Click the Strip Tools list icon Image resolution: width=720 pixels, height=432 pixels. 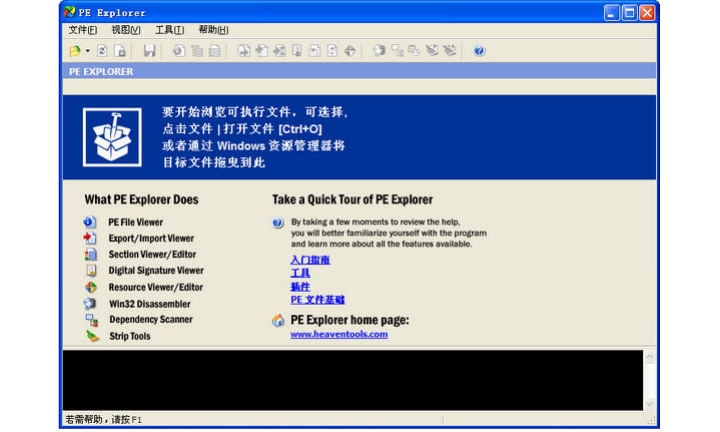(x=92, y=336)
